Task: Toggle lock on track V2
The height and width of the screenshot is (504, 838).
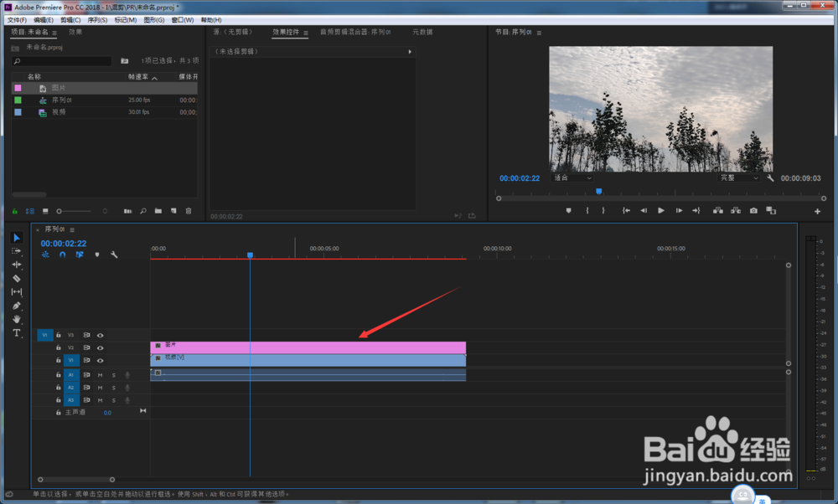Action: [x=59, y=348]
